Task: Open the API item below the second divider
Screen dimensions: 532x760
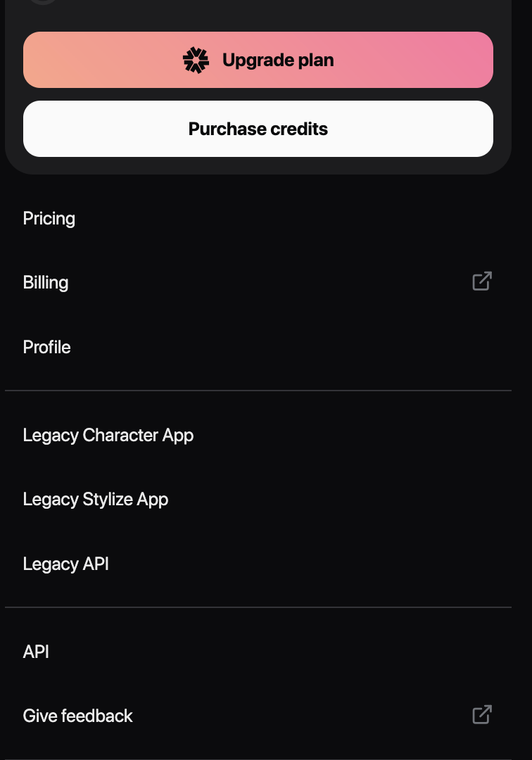Action: [x=258, y=652]
